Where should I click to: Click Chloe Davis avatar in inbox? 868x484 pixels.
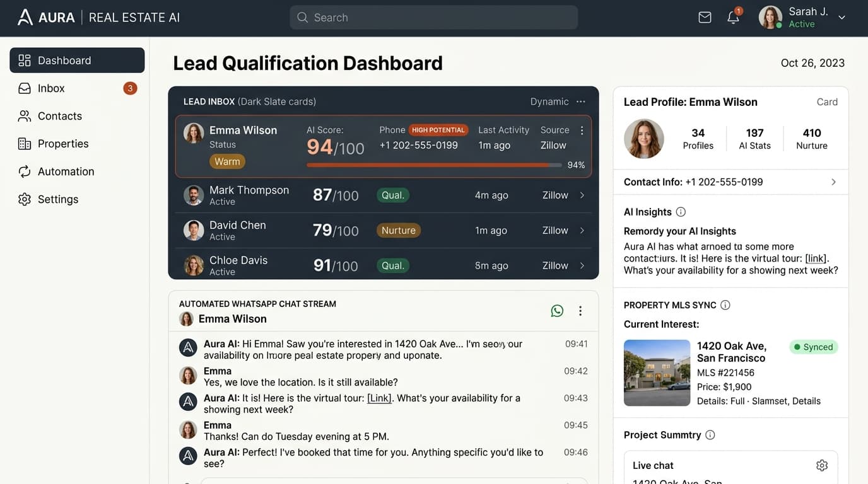point(194,265)
